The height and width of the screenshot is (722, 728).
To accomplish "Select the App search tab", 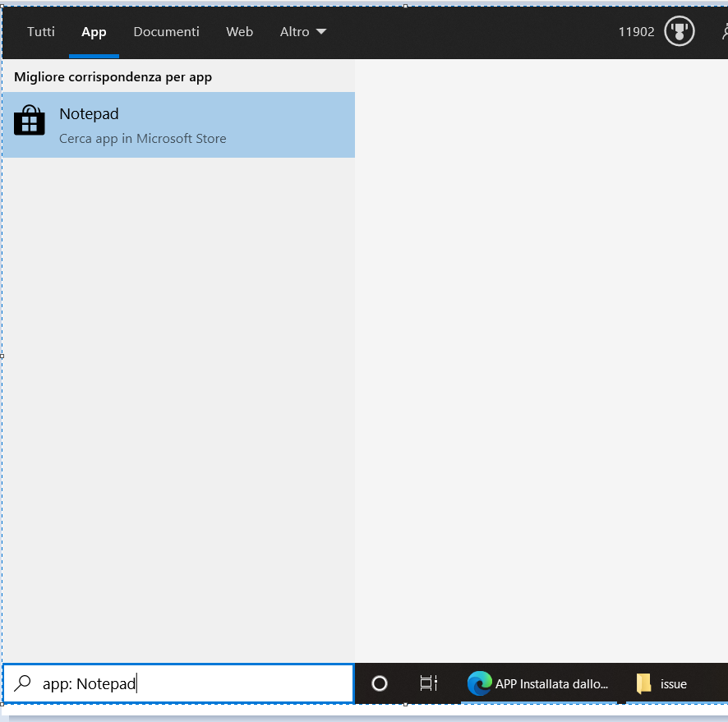I will click(94, 31).
